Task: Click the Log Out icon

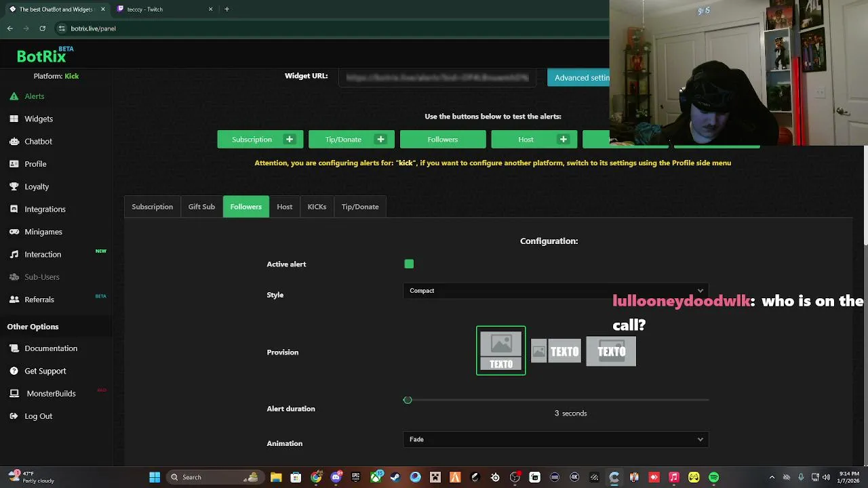Action: 14,416
